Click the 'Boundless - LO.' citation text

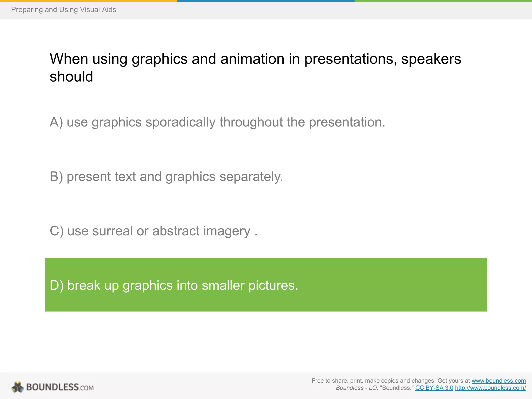click(357, 388)
